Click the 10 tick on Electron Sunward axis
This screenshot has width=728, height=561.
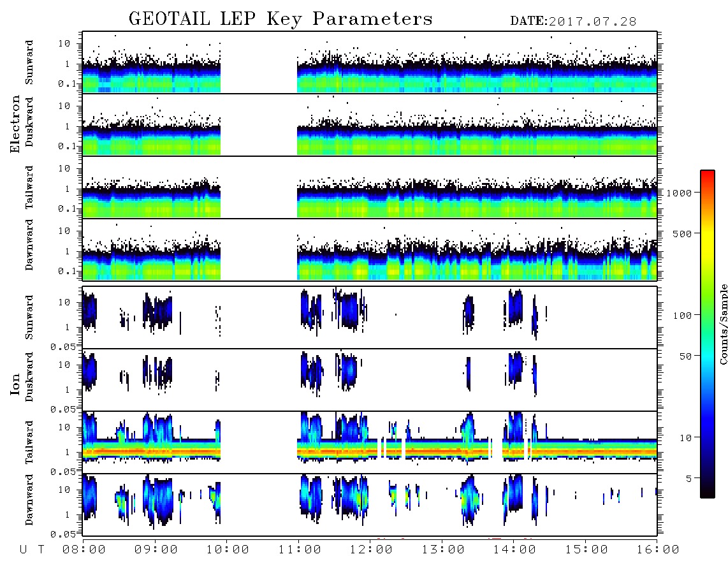click(x=64, y=43)
